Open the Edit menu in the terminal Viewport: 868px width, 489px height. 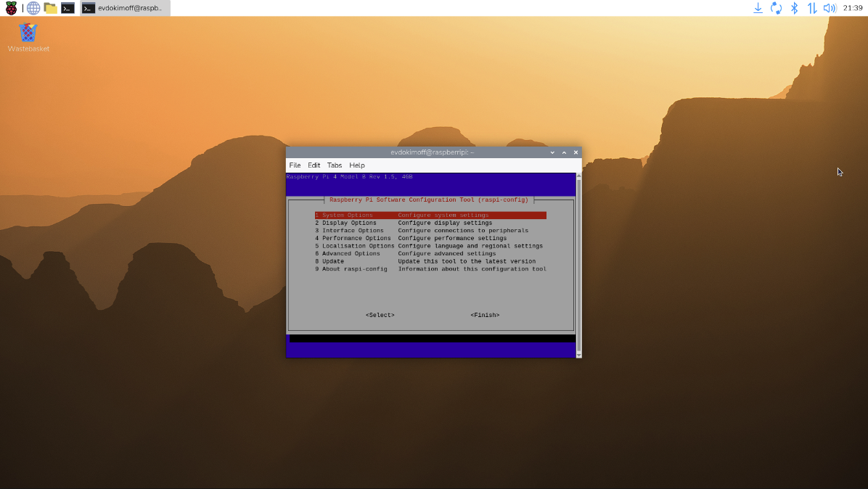pyautogui.click(x=314, y=165)
